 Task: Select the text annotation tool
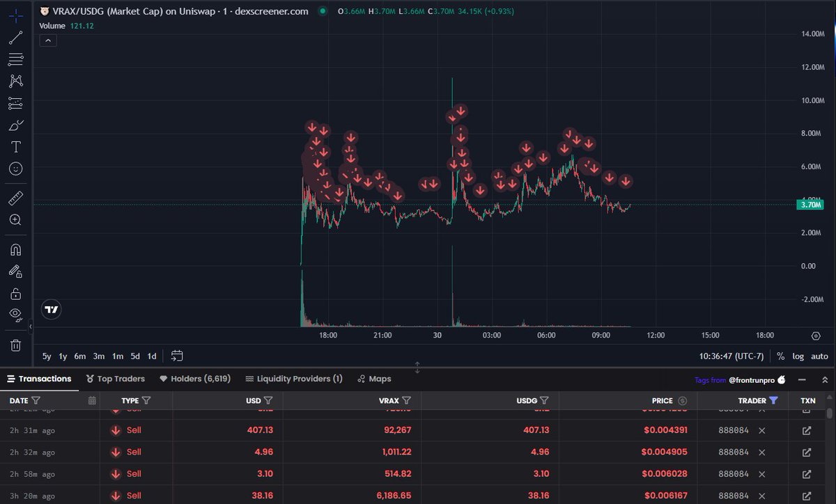tap(15, 147)
